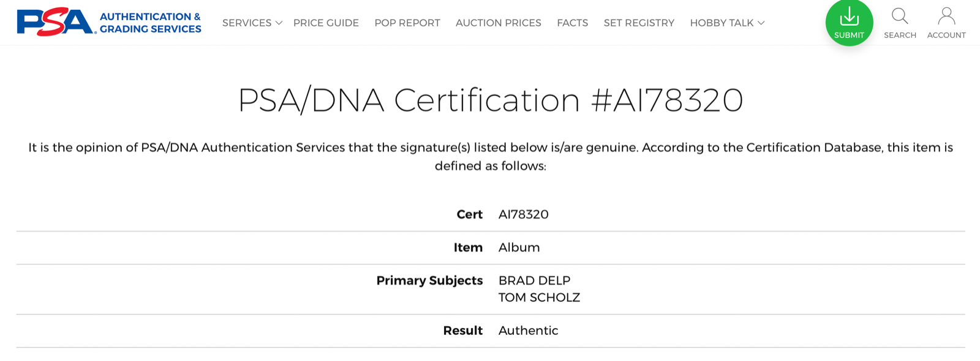The height and width of the screenshot is (361, 980).
Task: Click the Tom Scholz subject name
Action: [539, 297]
